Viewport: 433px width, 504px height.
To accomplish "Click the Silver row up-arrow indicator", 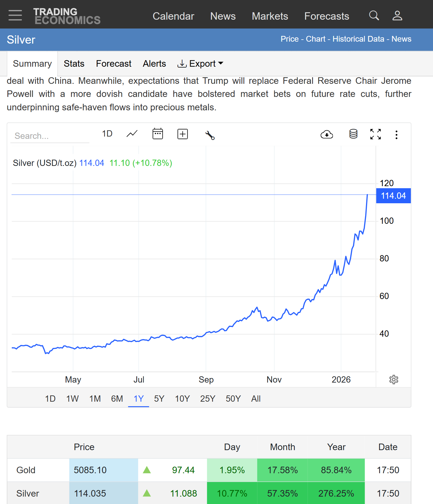I will coord(147,493).
